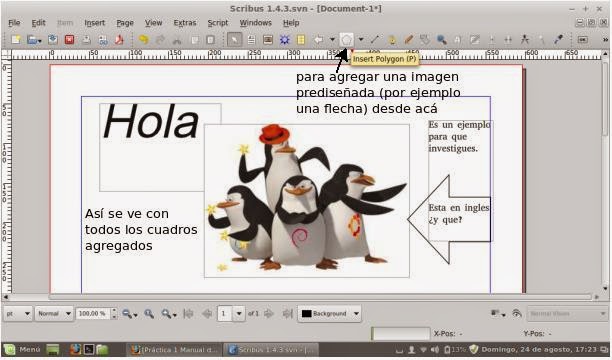
Task: Cut selection with scissors icon
Action: click(x=177, y=39)
